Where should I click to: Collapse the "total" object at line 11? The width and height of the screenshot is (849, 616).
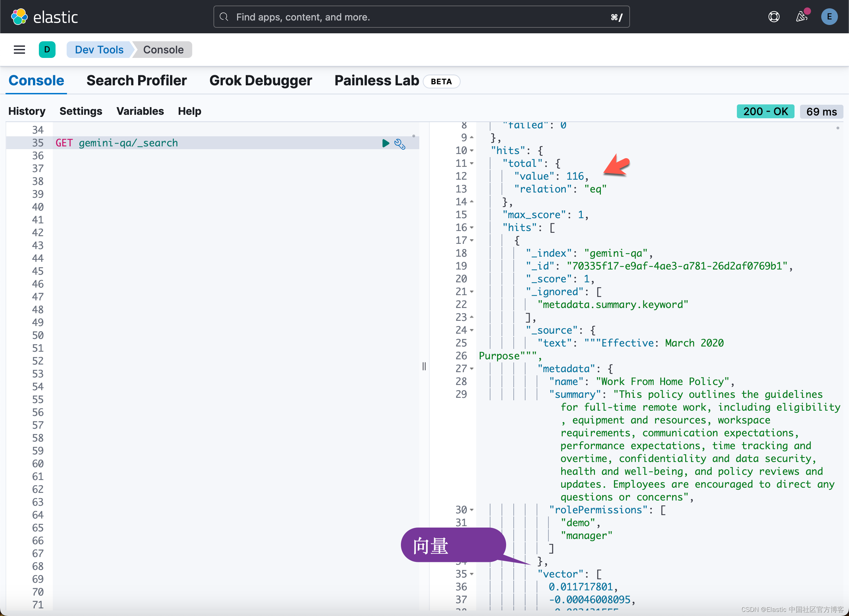coord(472,163)
